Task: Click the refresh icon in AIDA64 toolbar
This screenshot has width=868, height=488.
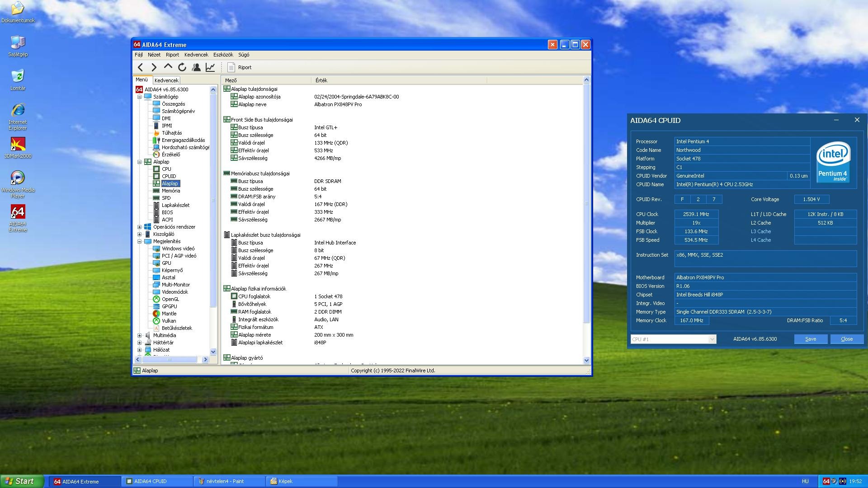Action: [182, 67]
